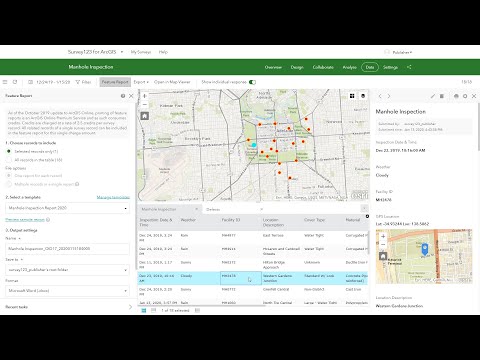Click the Feature Report button
The height and width of the screenshot is (360, 480).
click(115, 82)
